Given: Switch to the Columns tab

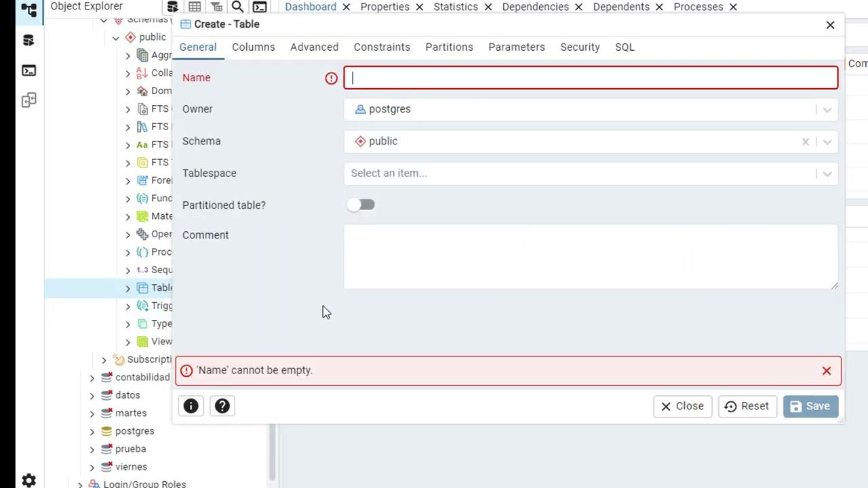Looking at the screenshot, I should [x=253, y=47].
